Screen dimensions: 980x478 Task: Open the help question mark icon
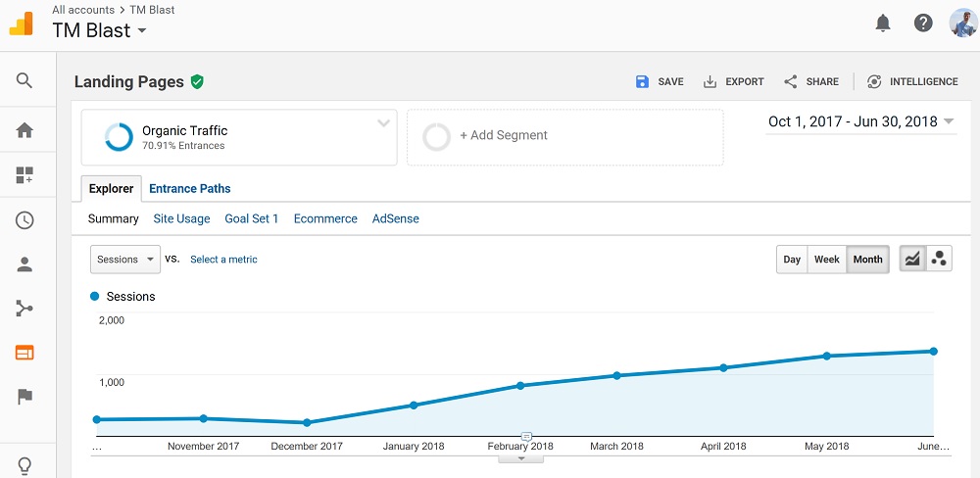(923, 24)
